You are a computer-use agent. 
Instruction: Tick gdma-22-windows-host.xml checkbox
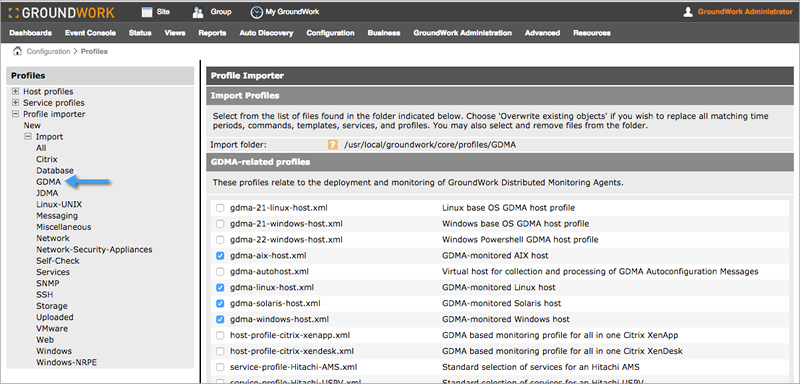point(220,240)
